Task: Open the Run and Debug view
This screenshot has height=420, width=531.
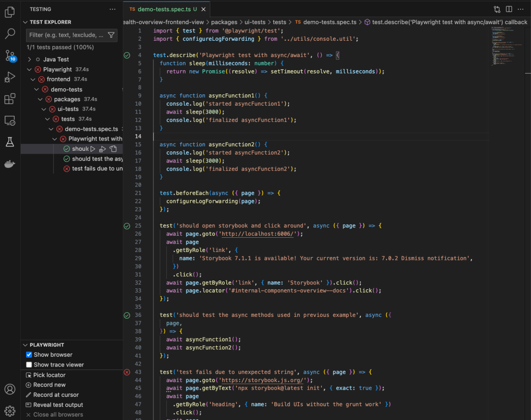Action: [x=10, y=77]
